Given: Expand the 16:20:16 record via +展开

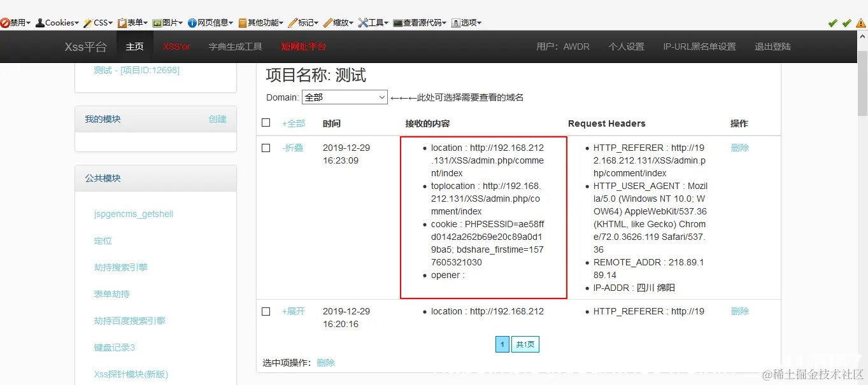Looking at the screenshot, I should tap(294, 311).
